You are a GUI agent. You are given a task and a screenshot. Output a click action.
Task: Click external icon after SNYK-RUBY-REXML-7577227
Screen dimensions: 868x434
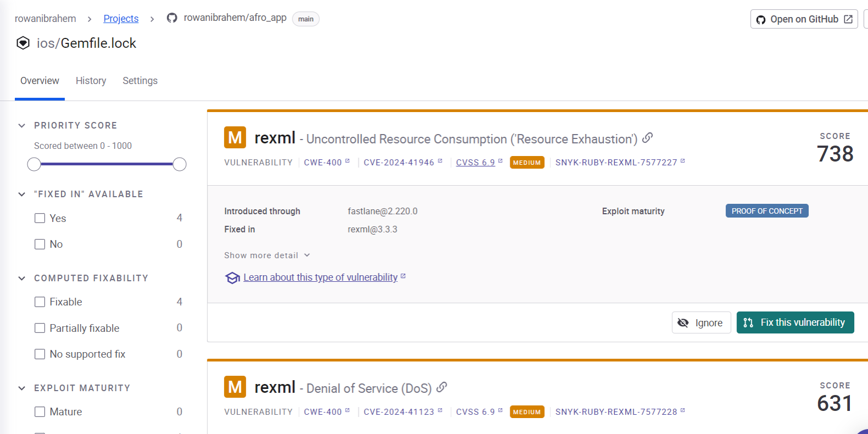[683, 161]
